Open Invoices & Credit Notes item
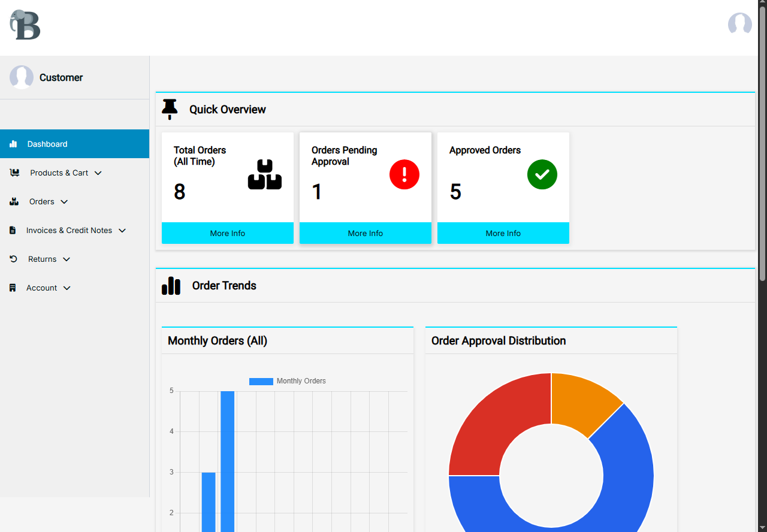The image size is (767, 532). coord(74,230)
